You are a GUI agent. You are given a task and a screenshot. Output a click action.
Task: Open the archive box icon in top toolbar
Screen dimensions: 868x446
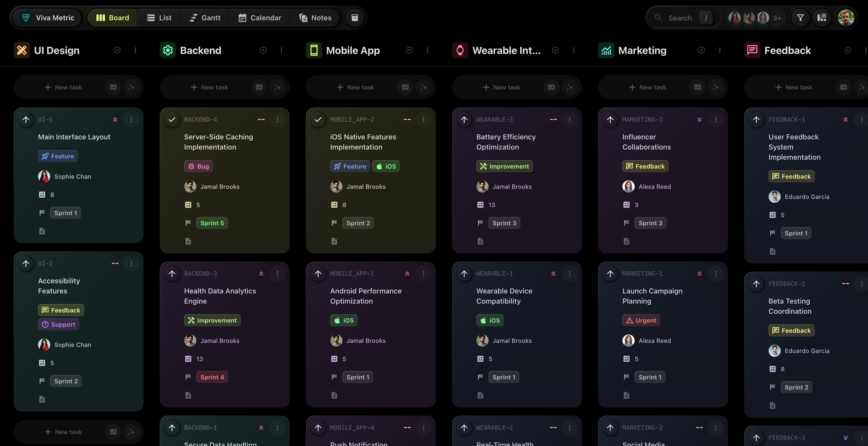pyautogui.click(x=354, y=17)
